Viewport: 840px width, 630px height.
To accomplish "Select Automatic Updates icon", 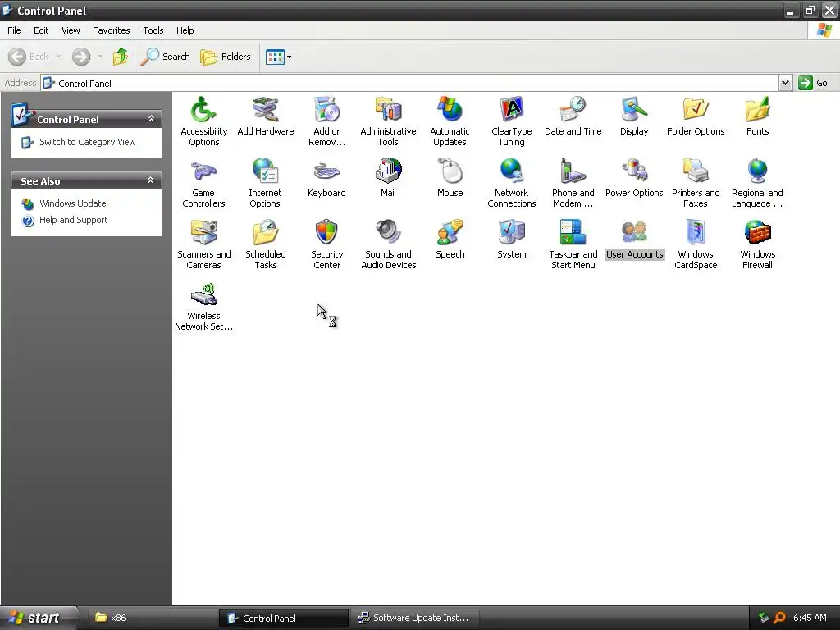I will pyautogui.click(x=450, y=110).
